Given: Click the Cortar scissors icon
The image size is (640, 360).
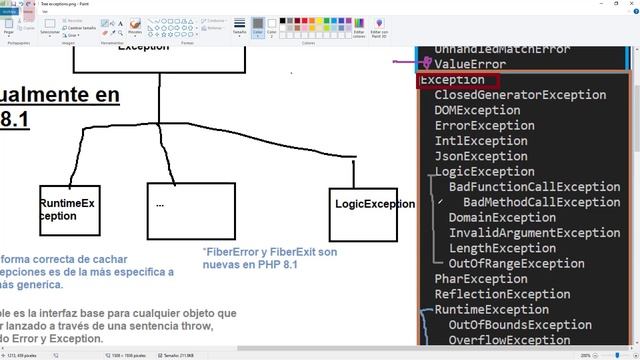Looking at the screenshot, I should pos(19,21).
